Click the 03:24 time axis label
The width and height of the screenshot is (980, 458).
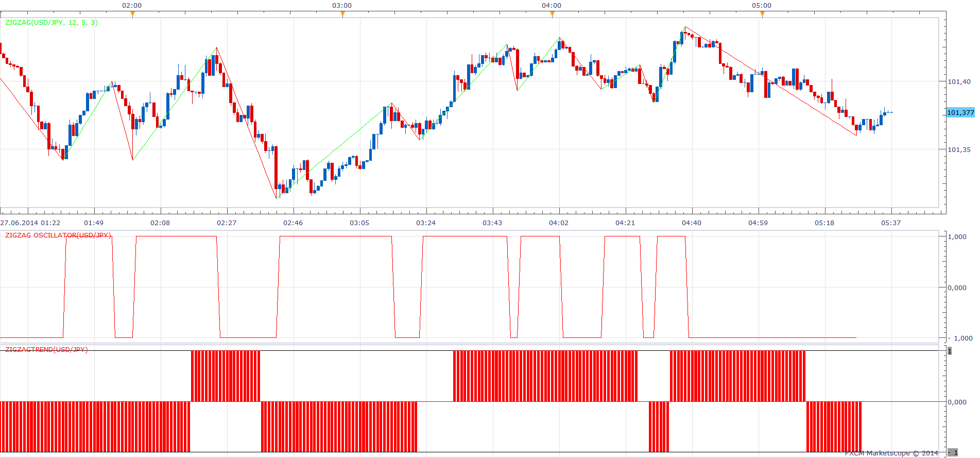click(x=426, y=223)
